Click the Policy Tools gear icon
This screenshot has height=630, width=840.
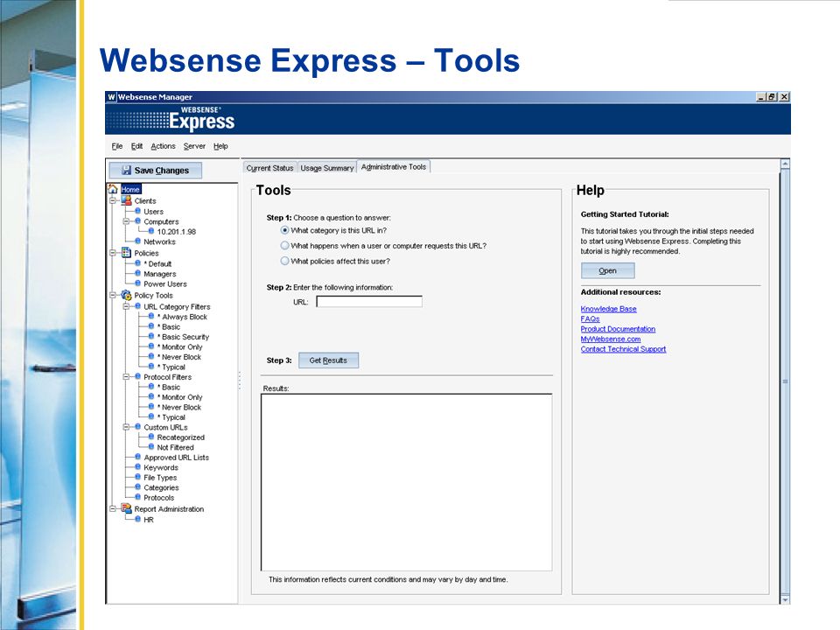(126, 295)
